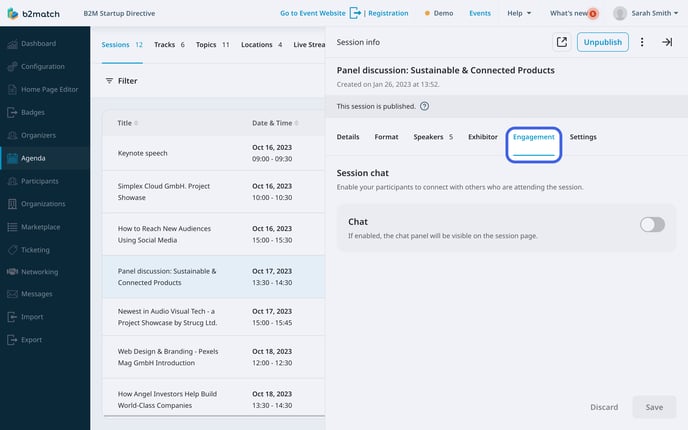688x430 pixels.
Task: Click the Unpublish button
Action: tap(602, 42)
